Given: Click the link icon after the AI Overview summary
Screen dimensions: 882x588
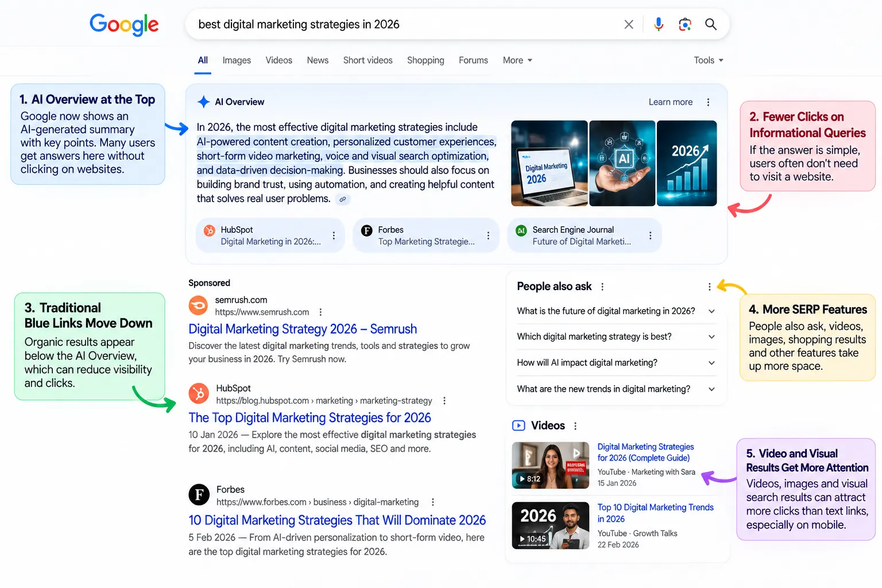Looking at the screenshot, I should coord(343,199).
